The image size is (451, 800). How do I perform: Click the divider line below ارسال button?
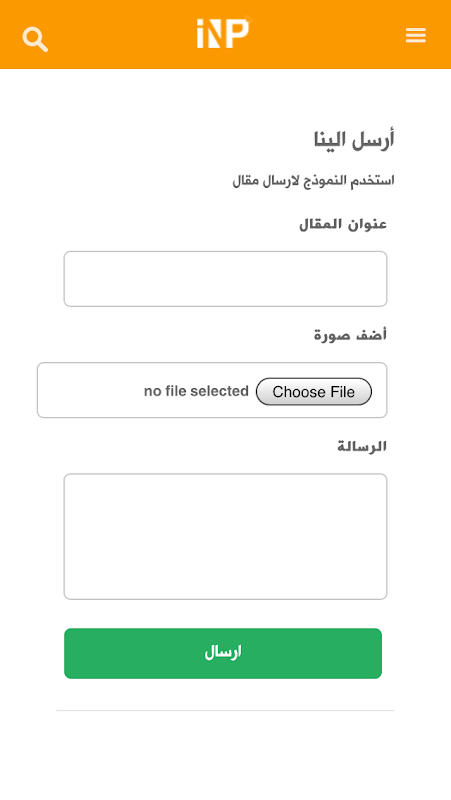(225, 710)
